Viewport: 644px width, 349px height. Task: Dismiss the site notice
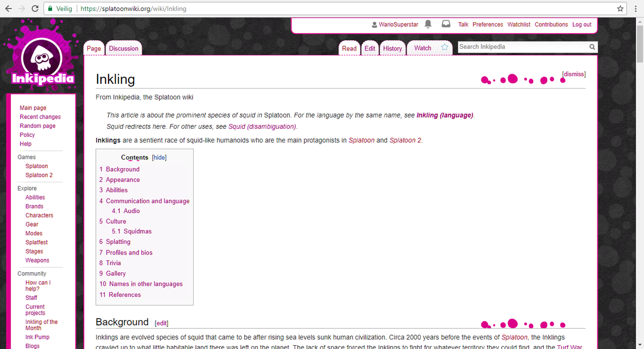[x=574, y=74]
